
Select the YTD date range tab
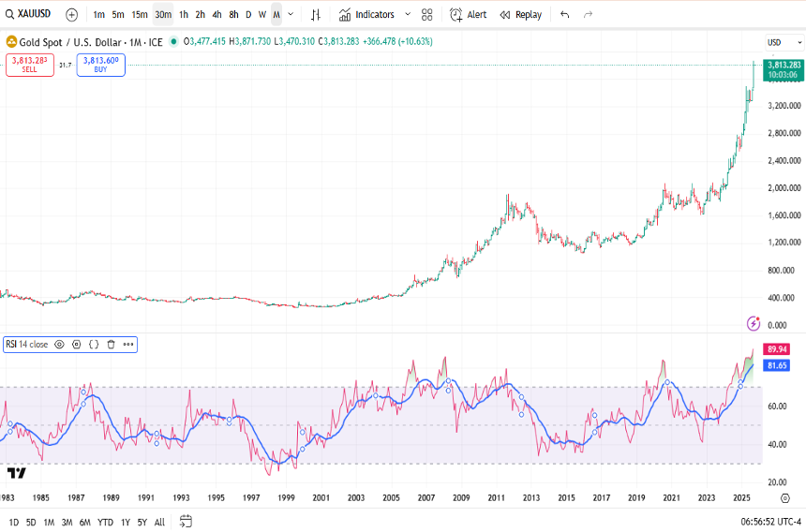(105, 522)
